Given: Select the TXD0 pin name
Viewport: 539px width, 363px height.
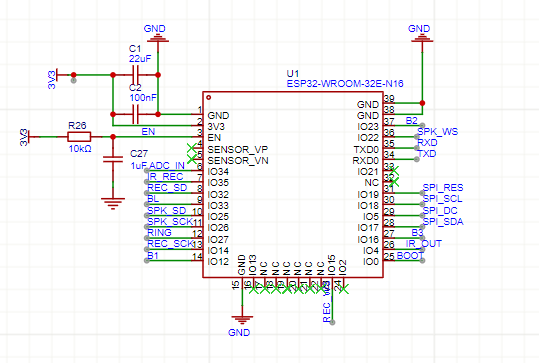Looking at the screenshot, I should (x=366, y=150).
